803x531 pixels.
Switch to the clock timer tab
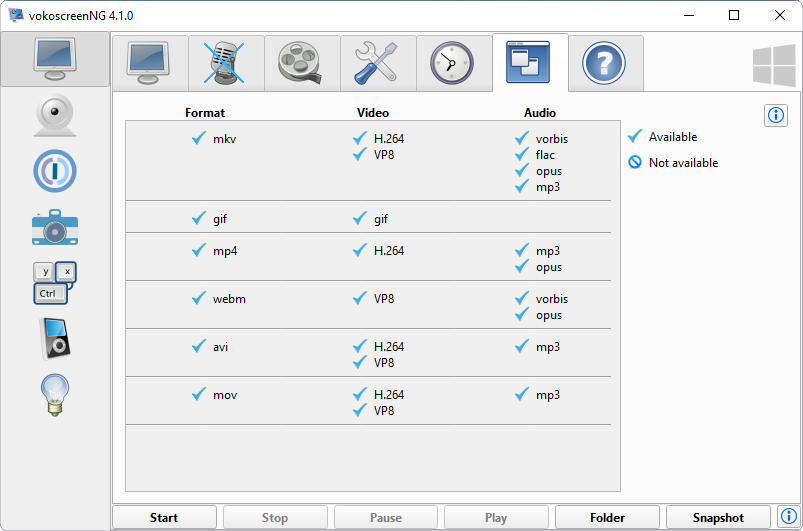click(453, 63)
